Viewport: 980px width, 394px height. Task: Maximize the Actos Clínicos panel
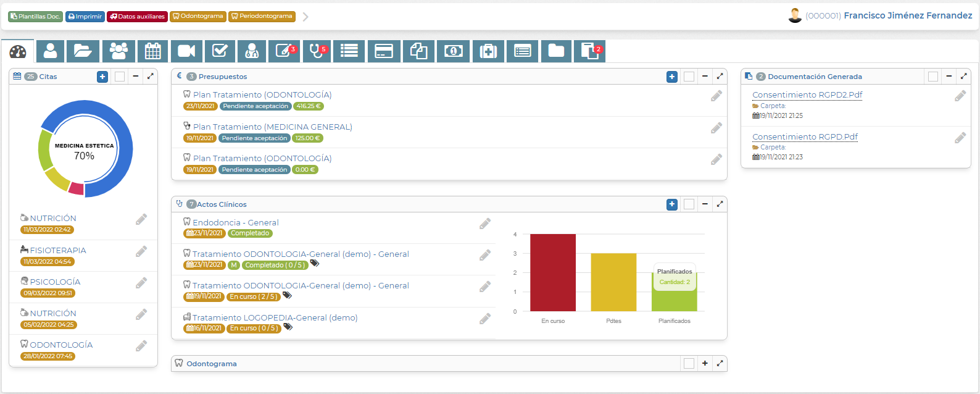point(720,204)
